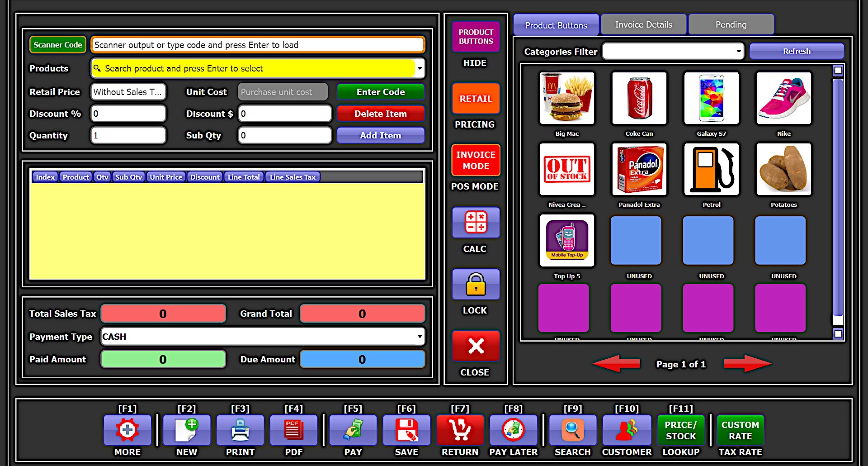
Task: Select the Nike shoe product button
Action: (784, 98)
